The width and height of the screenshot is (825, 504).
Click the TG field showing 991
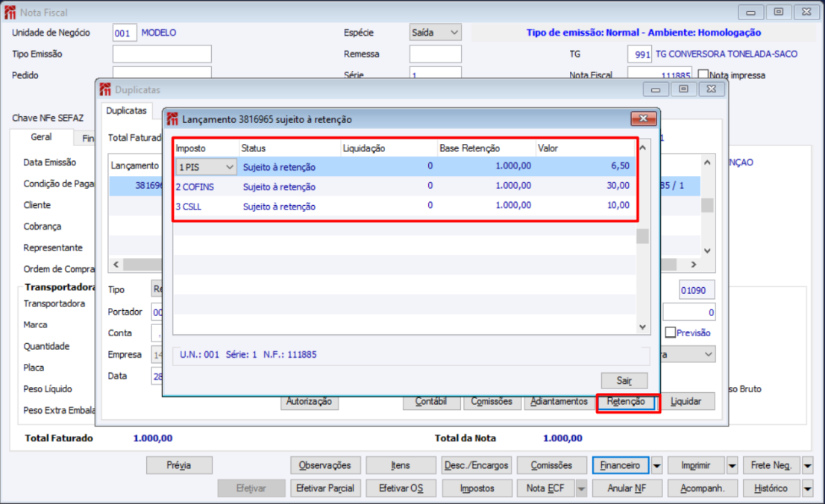639,54
